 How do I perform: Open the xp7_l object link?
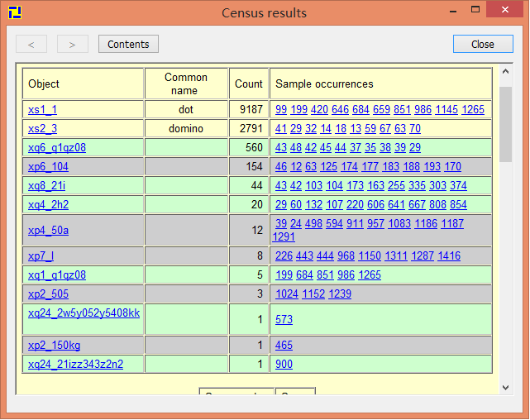[41, 255]
